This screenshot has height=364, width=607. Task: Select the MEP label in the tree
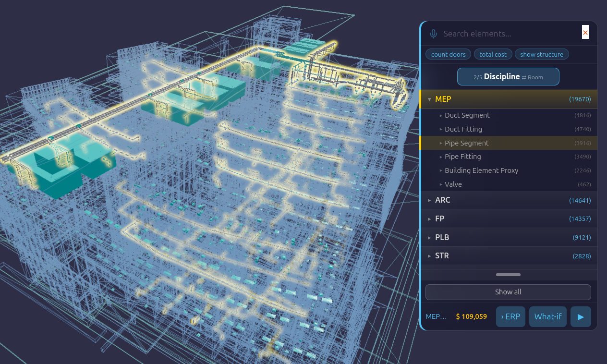pos(443,99)
